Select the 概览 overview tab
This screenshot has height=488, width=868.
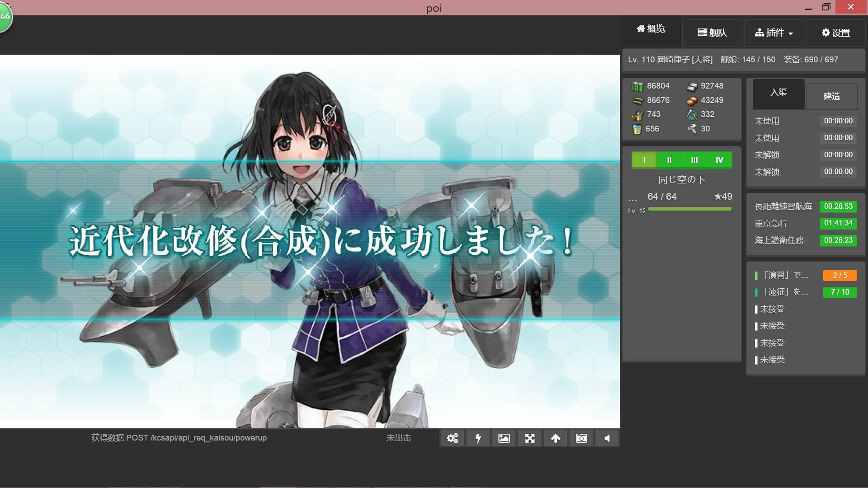651,29
